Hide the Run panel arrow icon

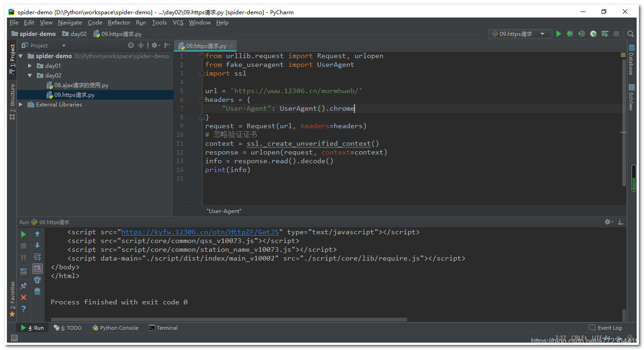(x=620, y=222)
